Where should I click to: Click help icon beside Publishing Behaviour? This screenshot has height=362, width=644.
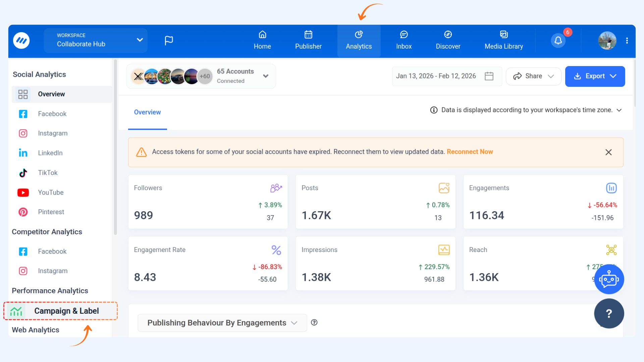coord(314,322)
